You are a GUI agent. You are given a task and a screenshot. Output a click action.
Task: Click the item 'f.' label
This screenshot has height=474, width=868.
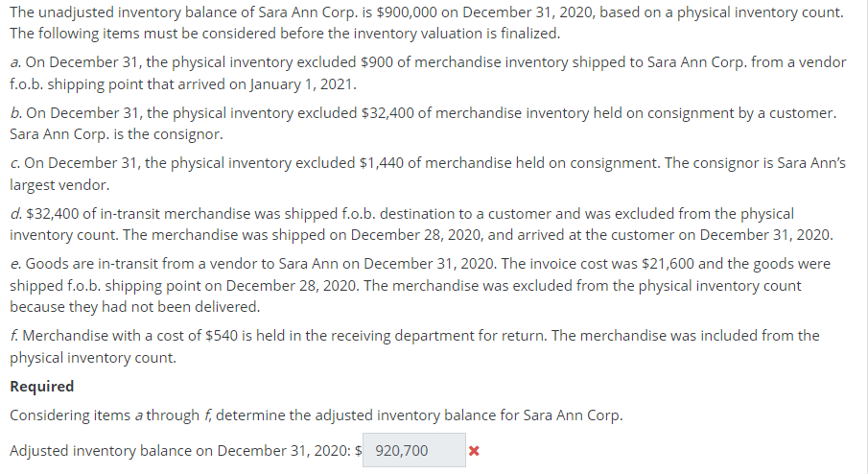click(13, 336)
